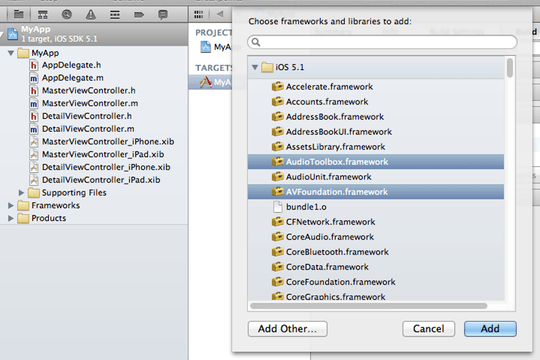Expand the Supporting Files group
Screen dimensions: 540x360
pyautogui.click(x=21, y=193)
